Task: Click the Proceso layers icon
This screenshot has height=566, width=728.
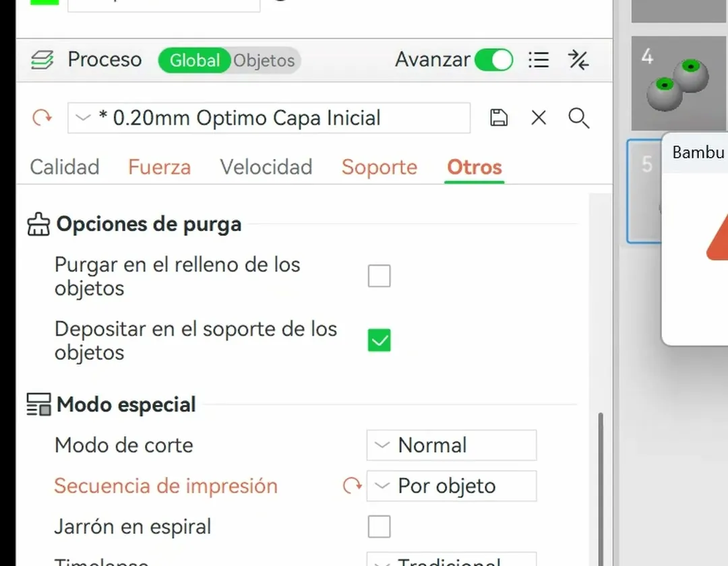Action: (x=42, y=60)
